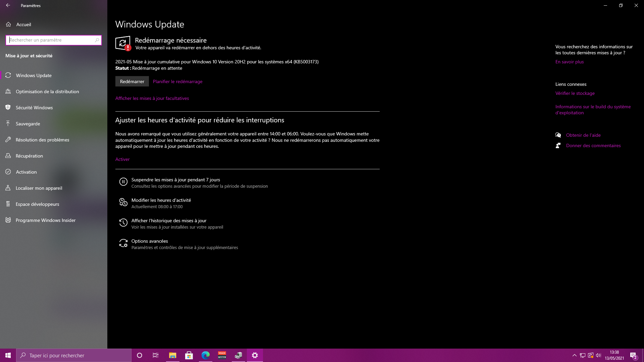Click the search magnifier in the parameter field
Screen dimensions: 644x362
tap(97, 40)
